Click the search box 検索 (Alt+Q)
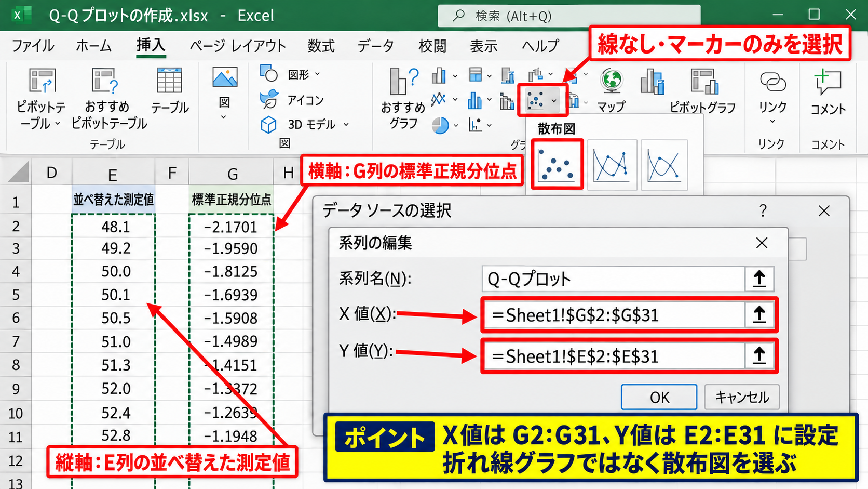The height and width of the screenshot is (489, 868). click(x=569, y=16)
